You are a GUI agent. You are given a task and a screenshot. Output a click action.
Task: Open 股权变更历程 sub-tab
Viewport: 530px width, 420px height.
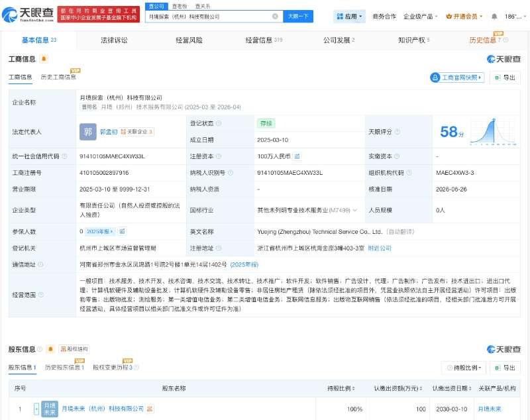click(x=113, y=367)
